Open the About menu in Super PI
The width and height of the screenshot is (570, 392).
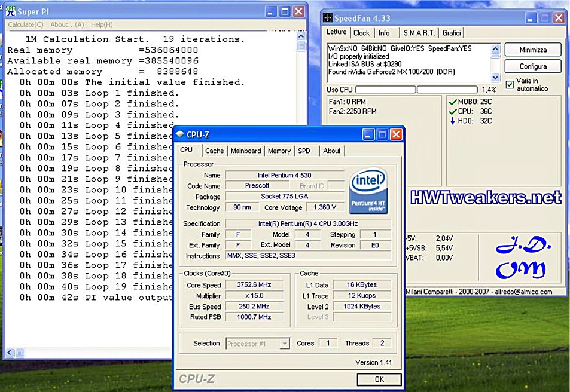click(x=67, y=24)
